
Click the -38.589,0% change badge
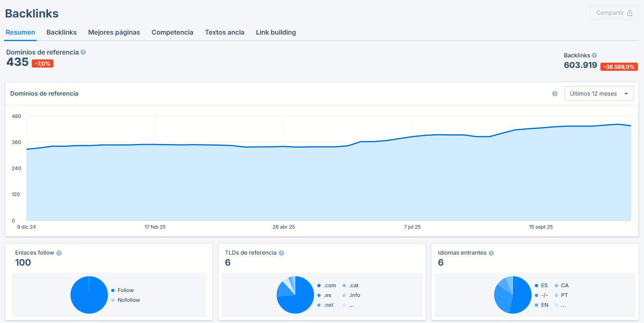tap(619, 67)
